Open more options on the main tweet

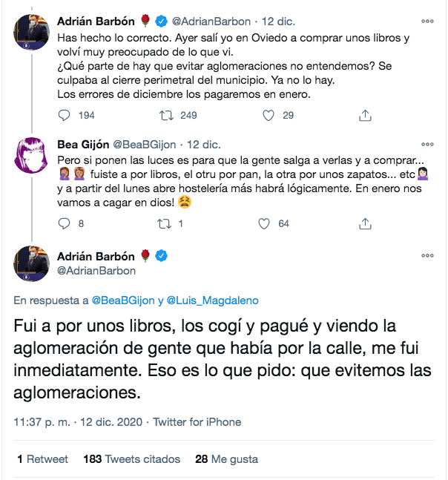tap(427, 256)
